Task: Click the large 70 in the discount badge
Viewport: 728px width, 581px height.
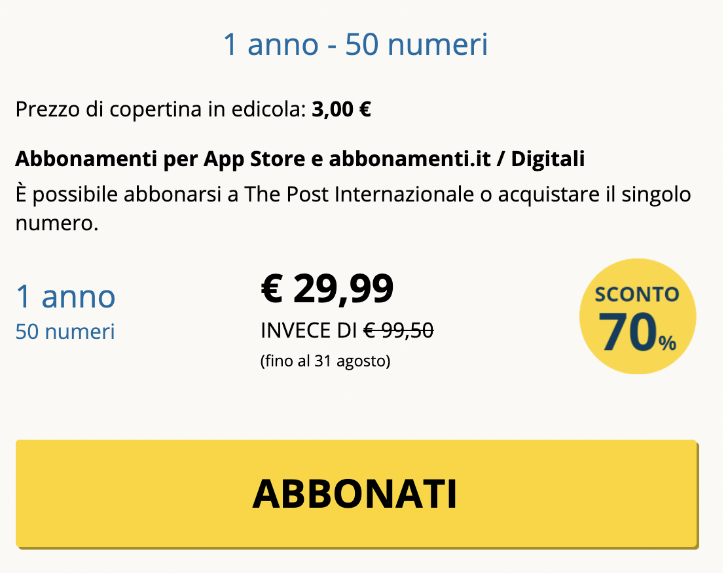Action: tap(628, 332)
